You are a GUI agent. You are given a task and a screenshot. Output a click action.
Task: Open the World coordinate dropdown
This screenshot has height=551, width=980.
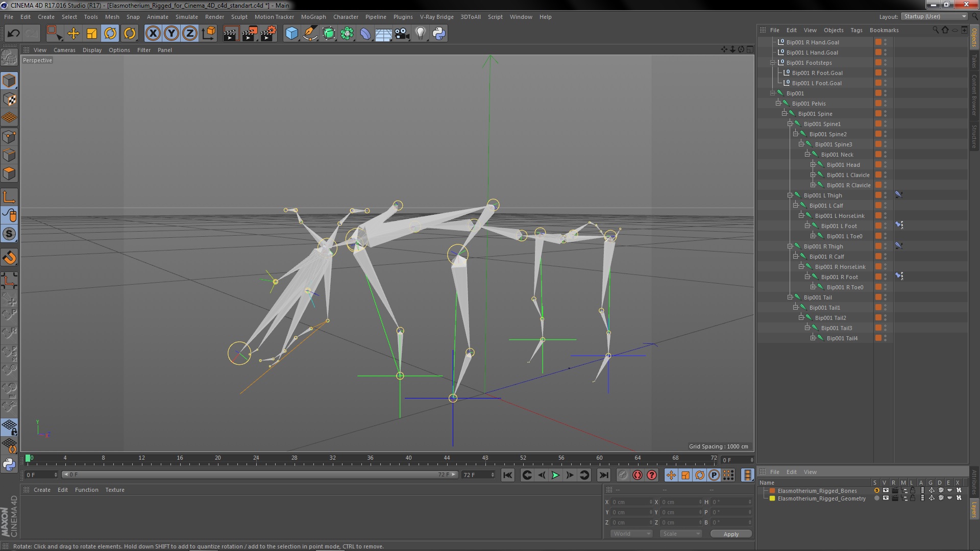point(631,534)
